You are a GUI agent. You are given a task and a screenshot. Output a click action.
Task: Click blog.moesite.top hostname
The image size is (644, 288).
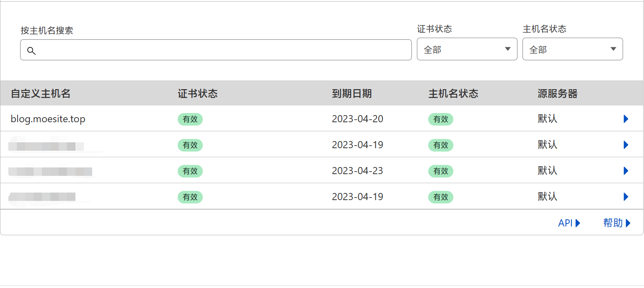click(48, 119)
